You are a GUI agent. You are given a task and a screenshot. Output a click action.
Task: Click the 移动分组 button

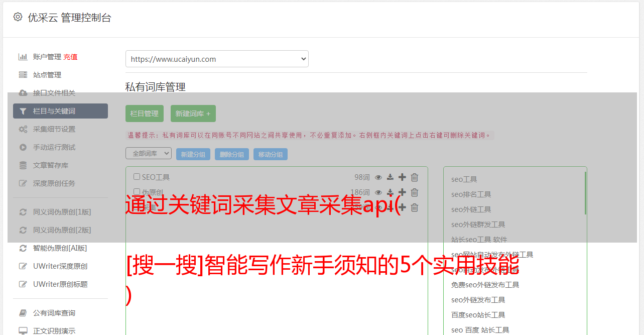tap(271, 154)
